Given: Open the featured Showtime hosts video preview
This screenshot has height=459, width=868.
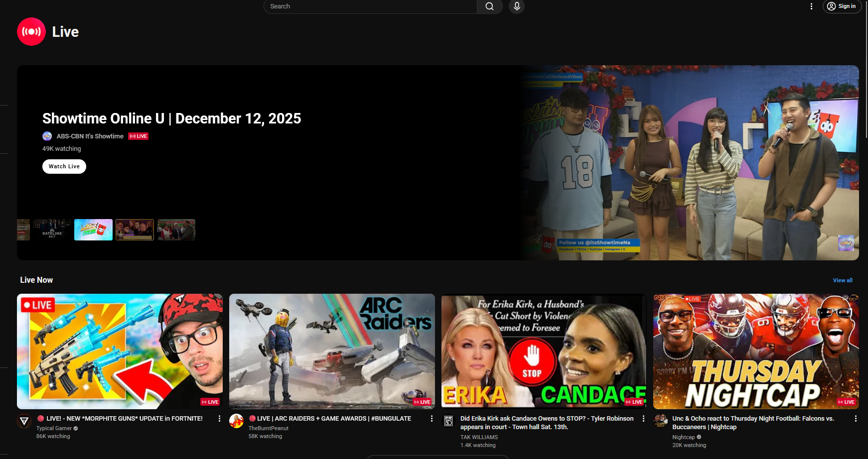Looking at the screenshot, I should click(690, 163).
